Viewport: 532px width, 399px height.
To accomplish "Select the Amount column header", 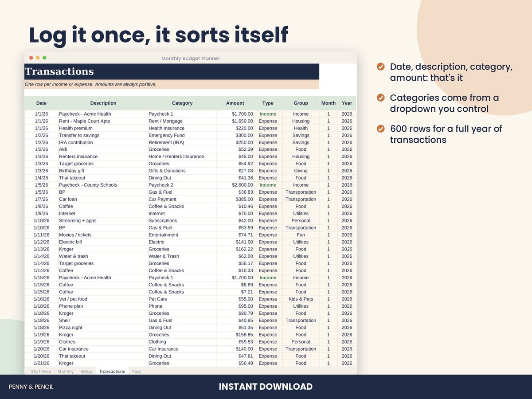I will coord(235,103).
